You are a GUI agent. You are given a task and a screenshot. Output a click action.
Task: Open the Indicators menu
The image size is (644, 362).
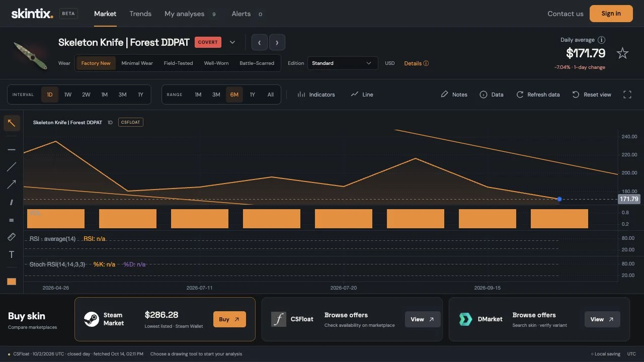click(316, 95)
